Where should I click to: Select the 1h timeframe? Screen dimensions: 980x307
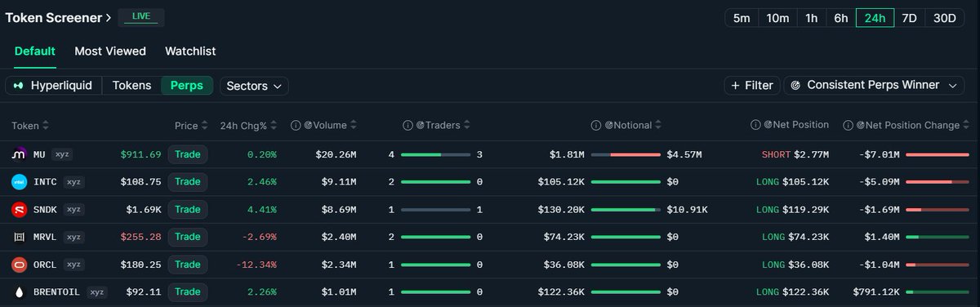click(811, 17)
